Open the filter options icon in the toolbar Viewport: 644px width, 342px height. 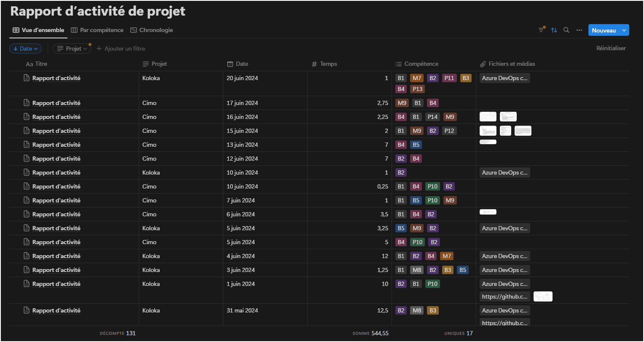pyautogui.click(x=541, y=30)
